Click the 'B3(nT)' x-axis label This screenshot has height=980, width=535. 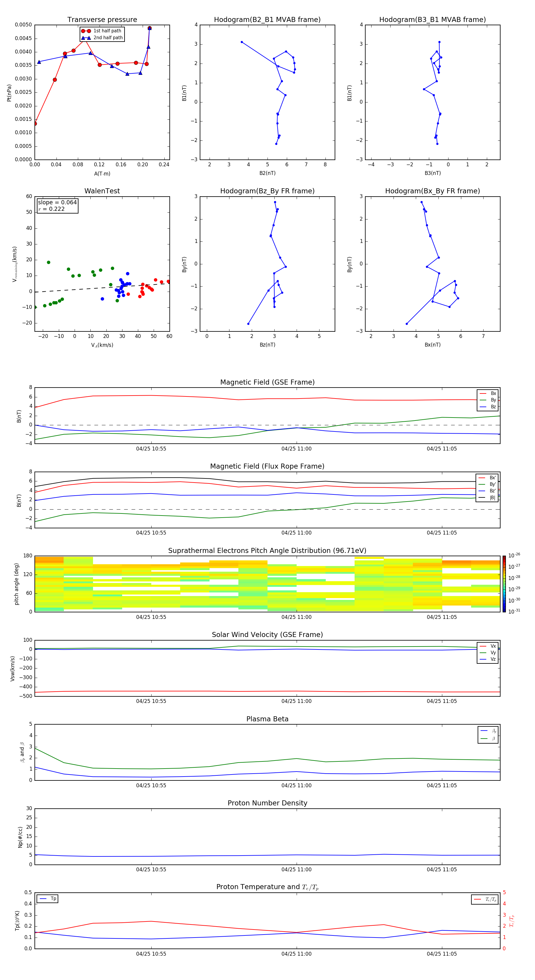coord(432,173)
